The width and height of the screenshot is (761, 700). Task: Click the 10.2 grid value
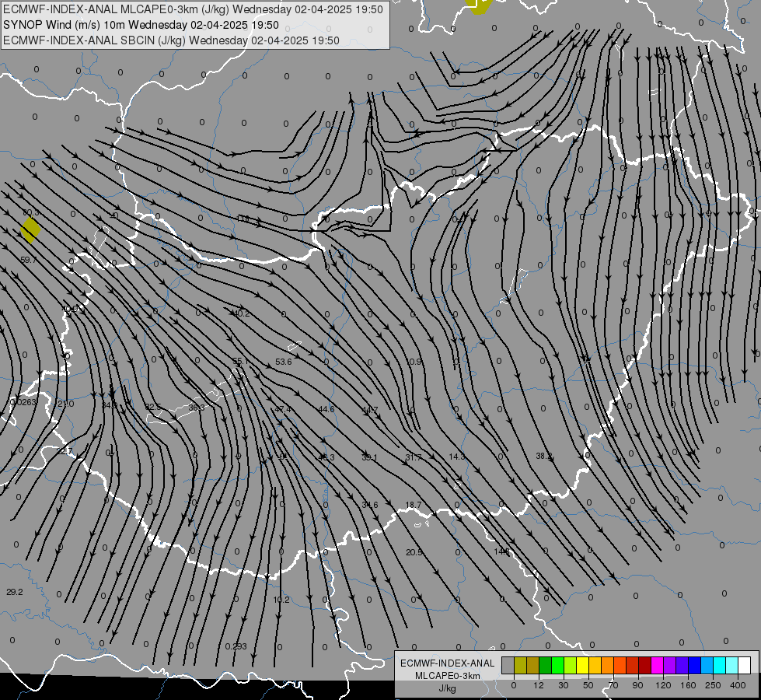pos(281,600)
